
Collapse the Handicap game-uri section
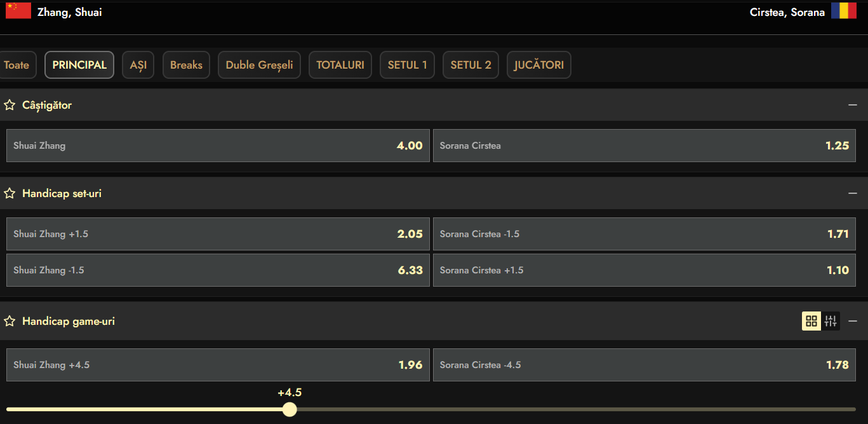click(x=852, y=321)
